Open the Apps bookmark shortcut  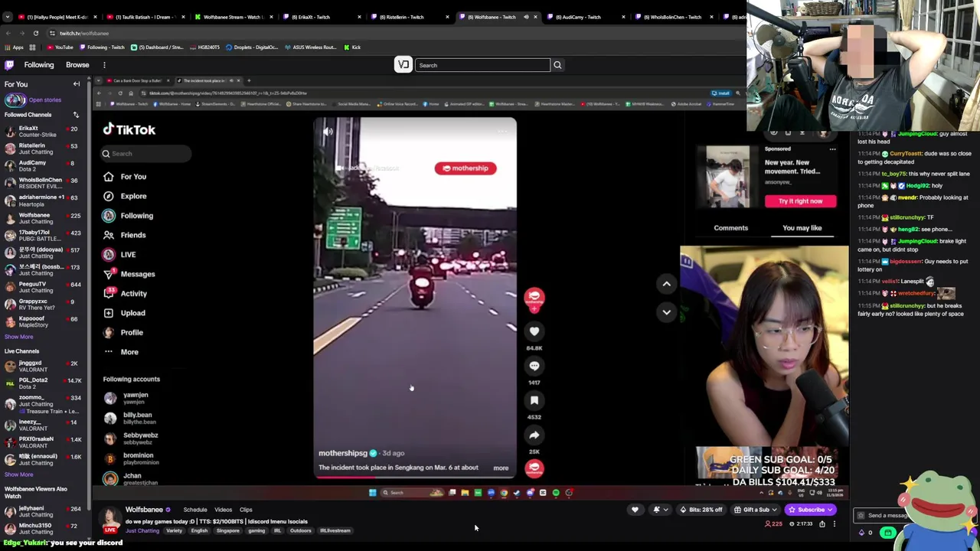coord(14,47)
